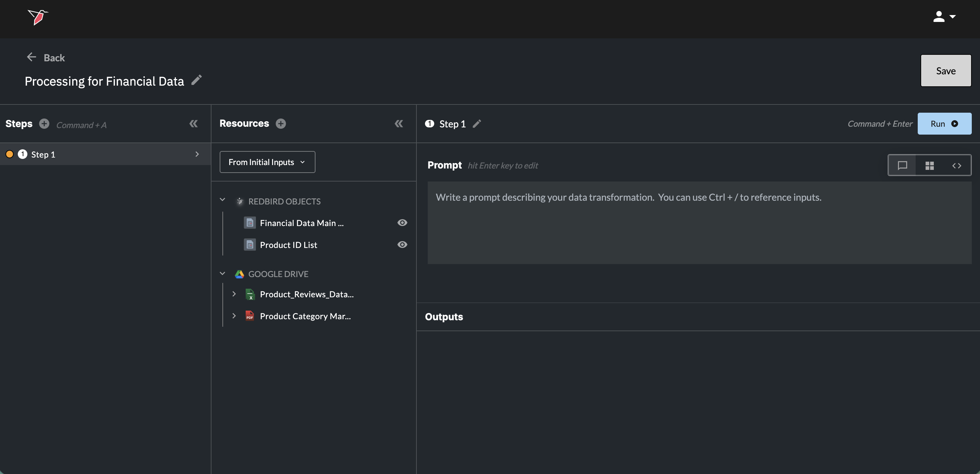The height and width of the screenshot is (474, 980).
Task: Select the chat prompt view icon
Action: click(x=902, y=166)
